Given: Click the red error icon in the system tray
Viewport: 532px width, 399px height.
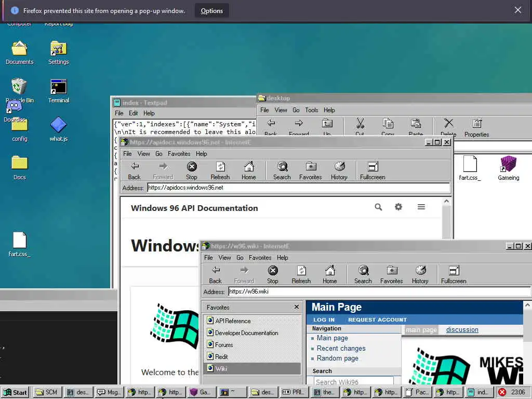Looking at the screenshot, I should [502, 392].
